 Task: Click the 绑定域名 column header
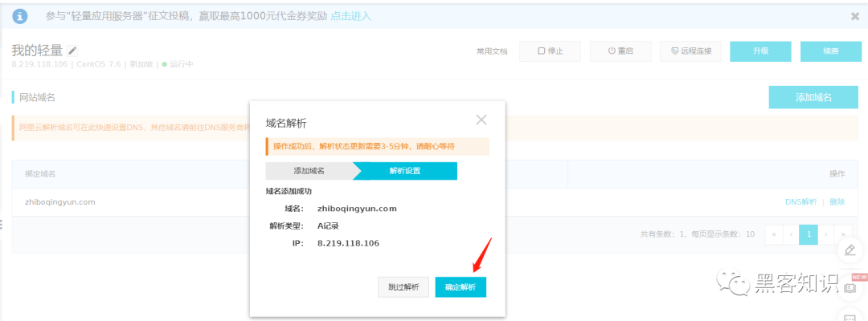click(40, 173)
